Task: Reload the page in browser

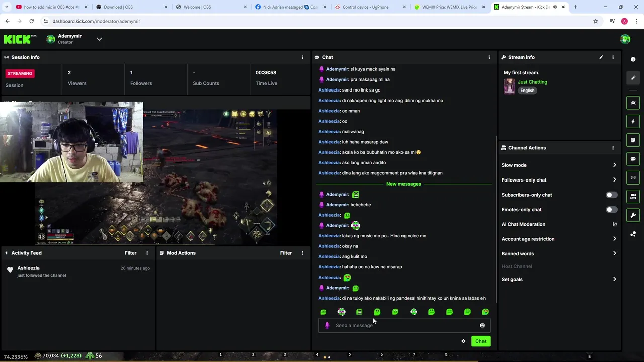Action: click(x=31, y=21)
